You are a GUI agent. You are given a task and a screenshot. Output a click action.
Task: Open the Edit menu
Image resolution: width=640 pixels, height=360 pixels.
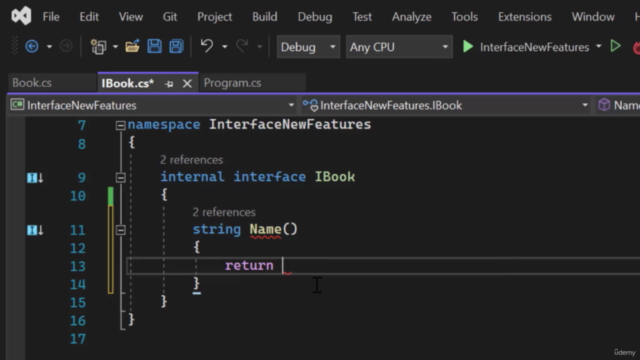[x=89, y=17]
